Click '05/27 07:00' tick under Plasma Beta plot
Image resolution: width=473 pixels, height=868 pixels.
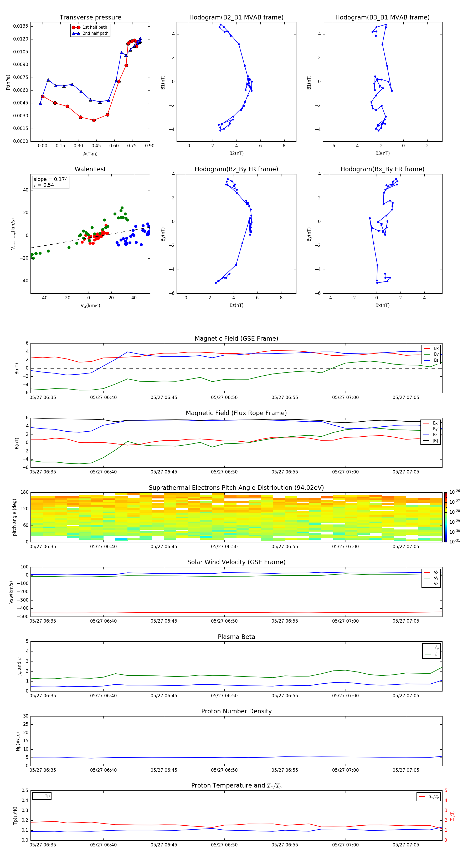pos(345,696)
